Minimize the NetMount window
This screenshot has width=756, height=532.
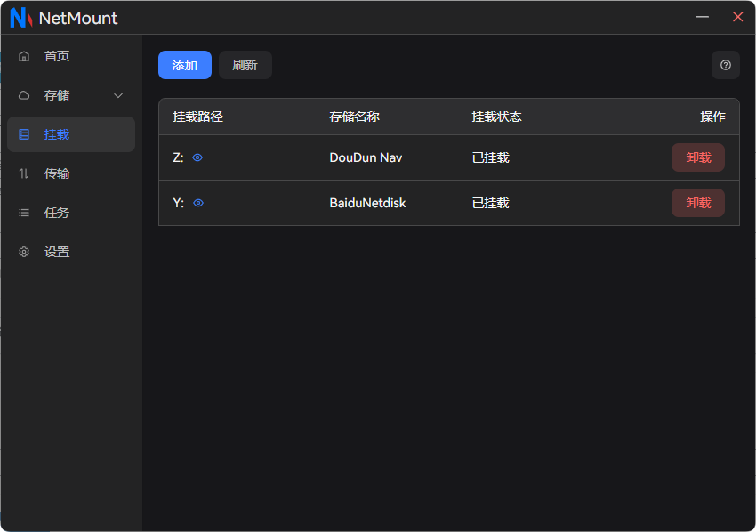coord(703,17)
